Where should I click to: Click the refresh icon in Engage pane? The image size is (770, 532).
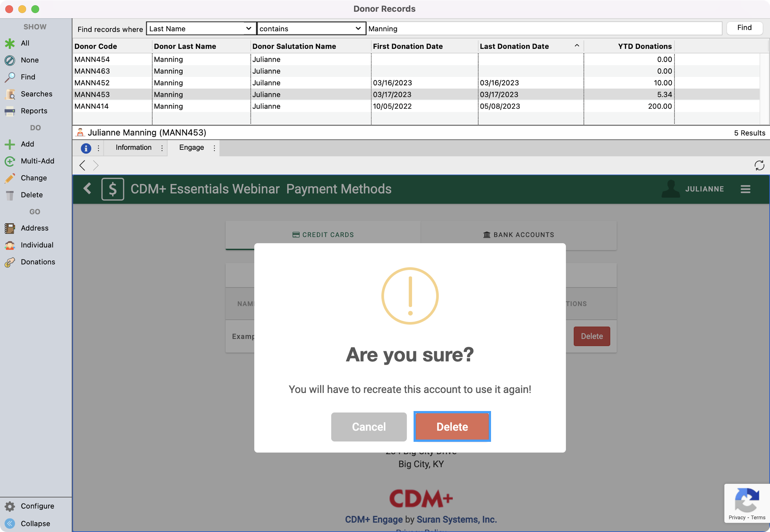759,165
